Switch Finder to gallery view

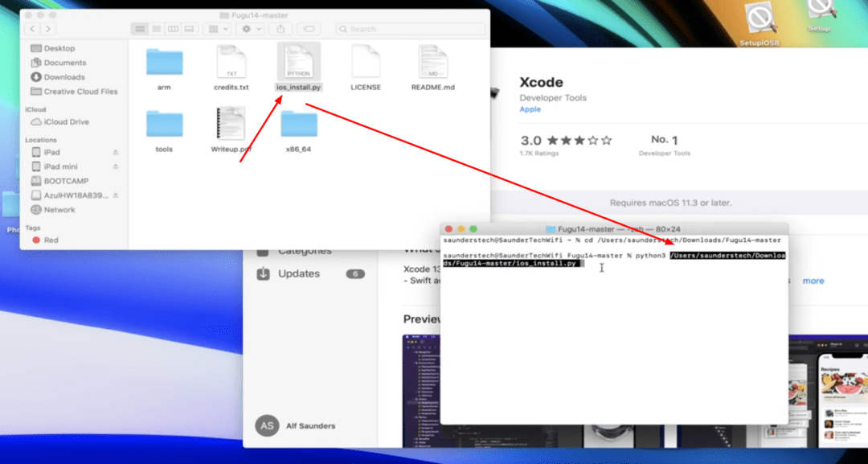[190, 29]
